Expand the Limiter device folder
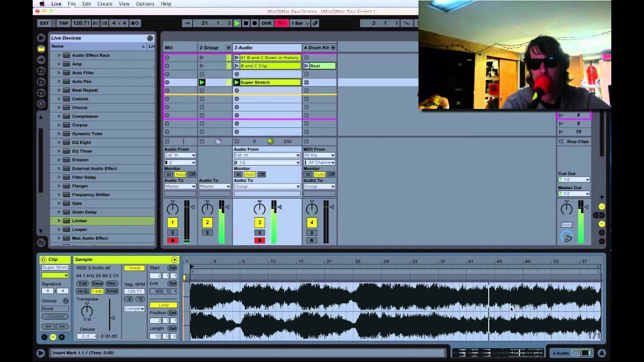The image size is (644, 362). (x=59, y=221)
